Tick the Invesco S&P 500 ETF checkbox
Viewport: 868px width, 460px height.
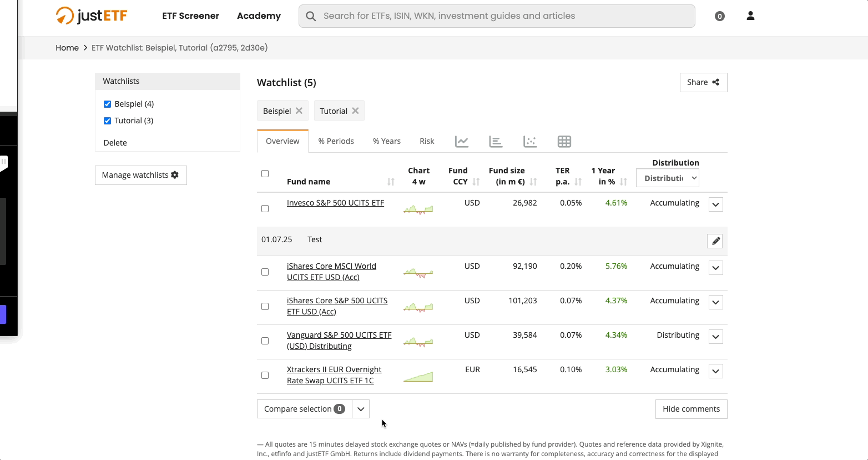point(265,209)
